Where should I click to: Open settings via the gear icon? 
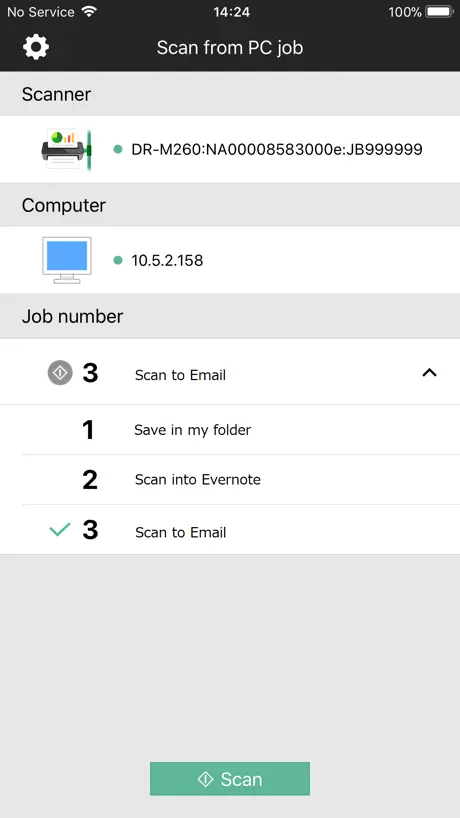click(36, 47)
